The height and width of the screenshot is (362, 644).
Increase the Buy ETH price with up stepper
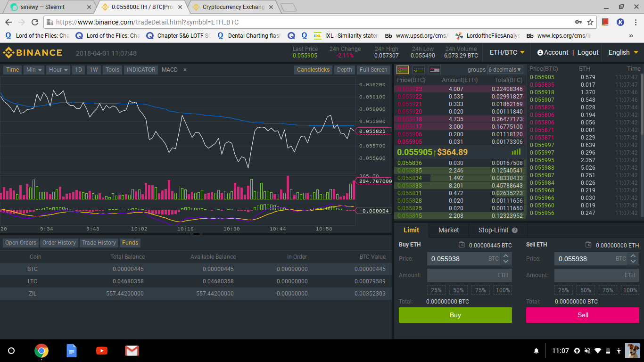pyautogui.click(x=506, y=256)
